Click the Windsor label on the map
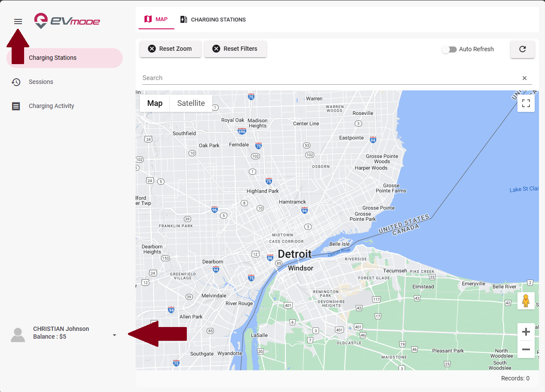This screenshot has width=545, height=392. pos(300,268)
